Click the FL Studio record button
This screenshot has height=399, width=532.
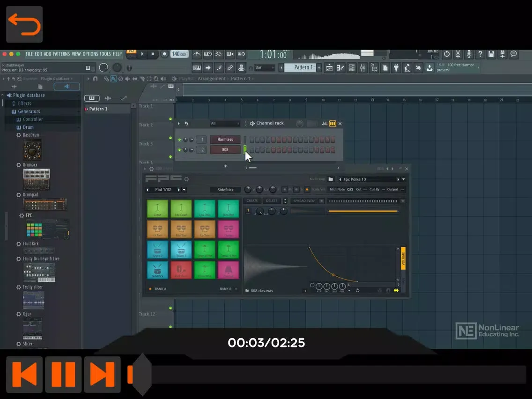164,54
